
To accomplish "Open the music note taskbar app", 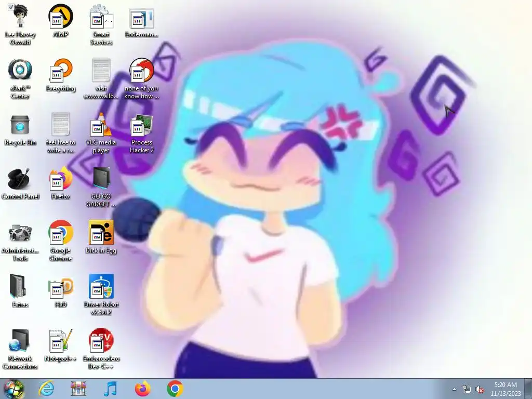I will [110, 389].
